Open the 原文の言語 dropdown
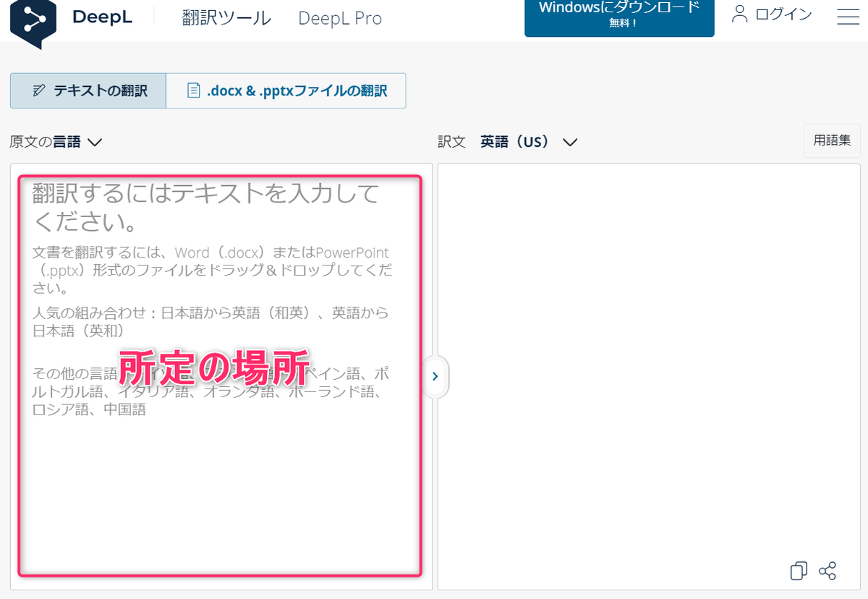This screenshot has height=599, width=868. pos(56,142)
